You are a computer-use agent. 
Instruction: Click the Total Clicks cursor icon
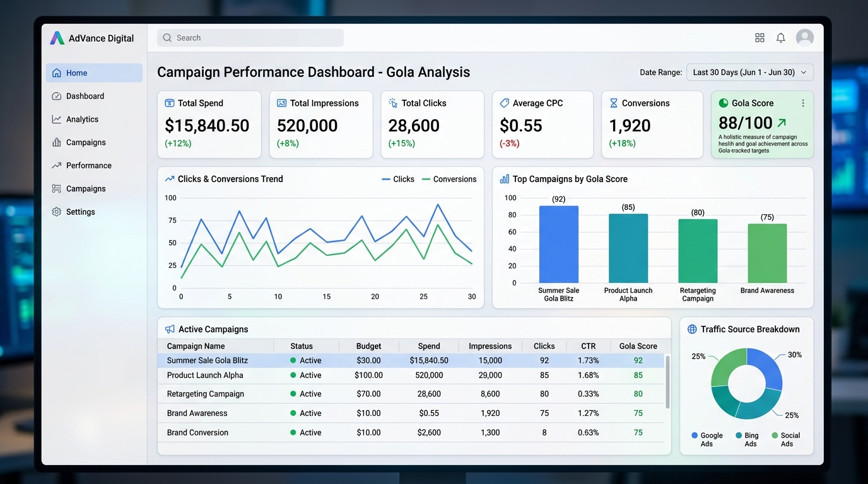[393, 103]
